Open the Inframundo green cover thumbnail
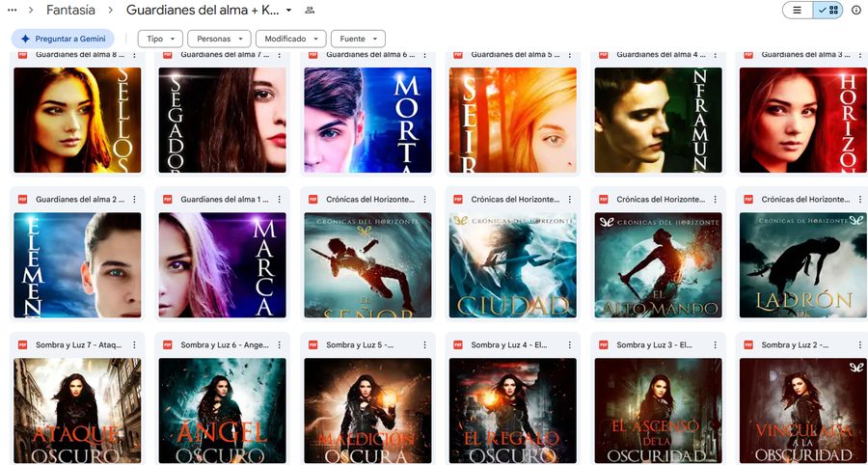Image resolution: width=868 pixels, height=465 pixels. tap(658, 121)
